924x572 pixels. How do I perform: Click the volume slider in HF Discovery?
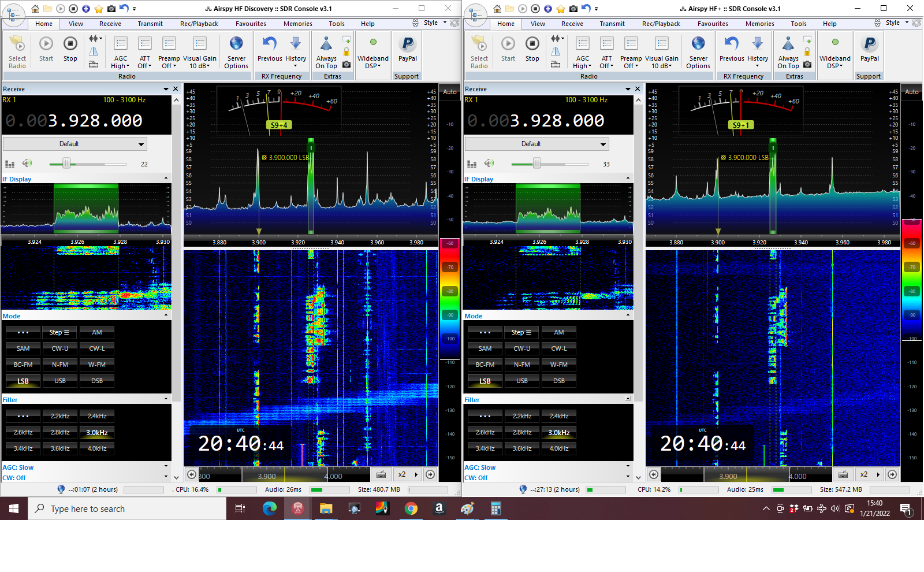tap(66, 164)
